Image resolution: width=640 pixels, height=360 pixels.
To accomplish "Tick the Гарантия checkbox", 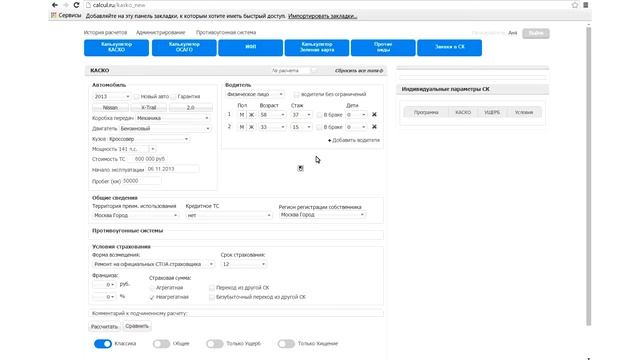I will click(173, 97).
